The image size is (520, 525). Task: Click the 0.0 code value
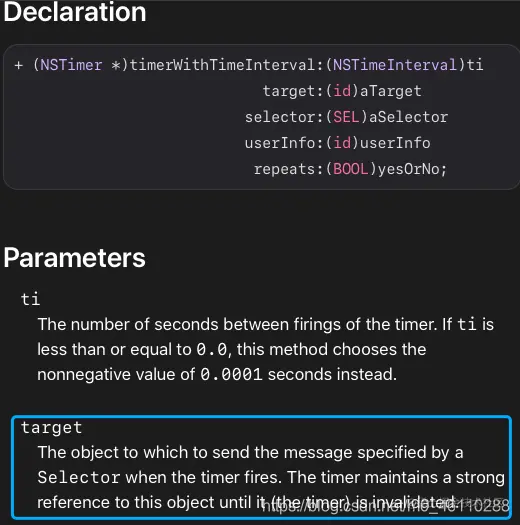pyautogui.click(x=212, y=350)
